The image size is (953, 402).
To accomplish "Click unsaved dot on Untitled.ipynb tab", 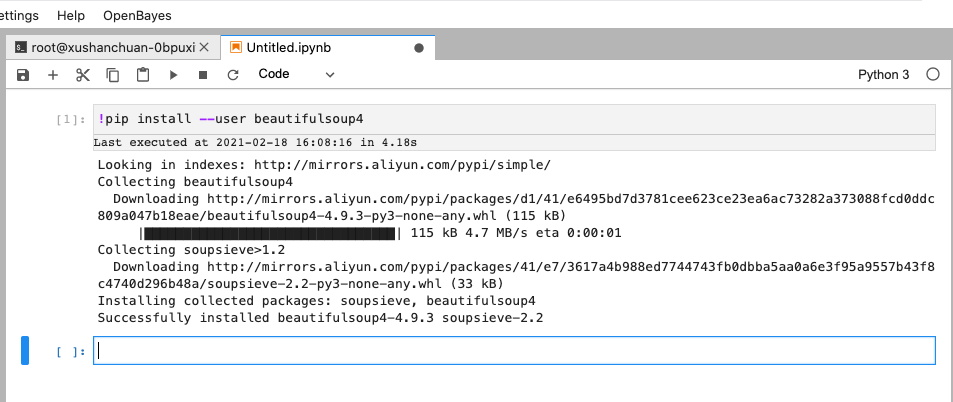I will click(x=418, y=47).
